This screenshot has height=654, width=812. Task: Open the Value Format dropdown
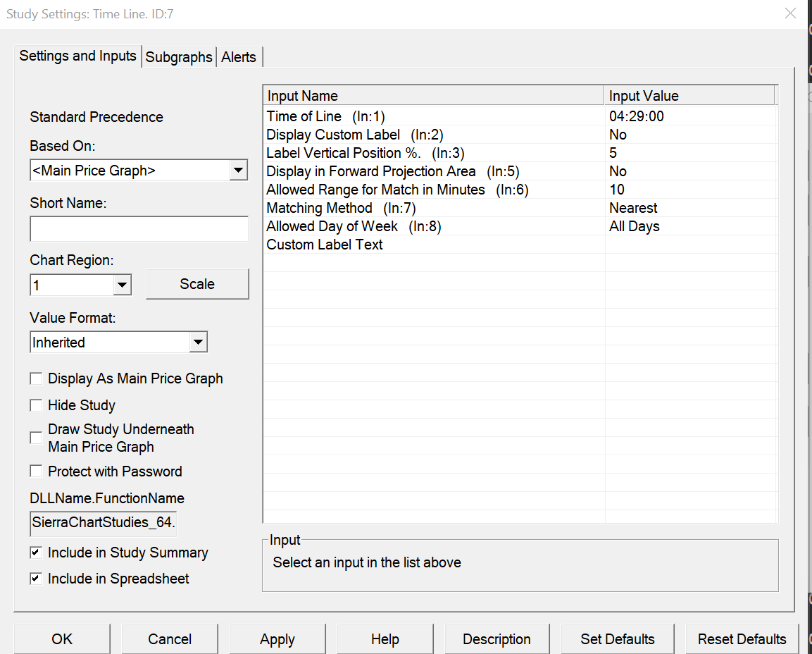click(x=199, y=343)
